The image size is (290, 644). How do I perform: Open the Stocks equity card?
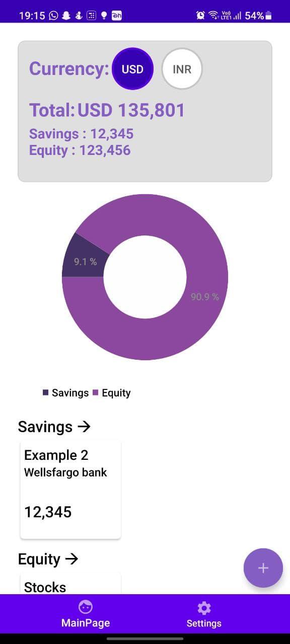pyautogui.click(x=70, y=583)
